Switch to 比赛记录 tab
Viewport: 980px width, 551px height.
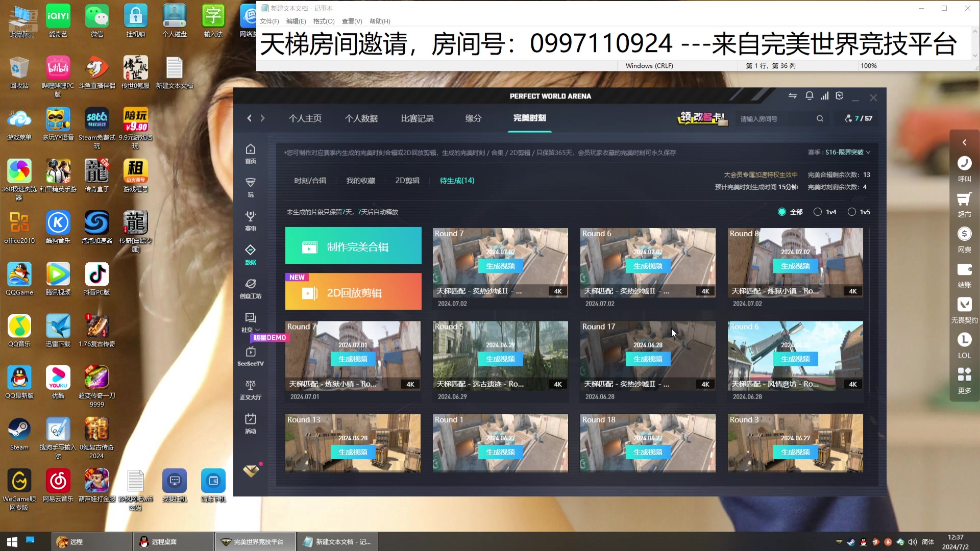[417, 118]
